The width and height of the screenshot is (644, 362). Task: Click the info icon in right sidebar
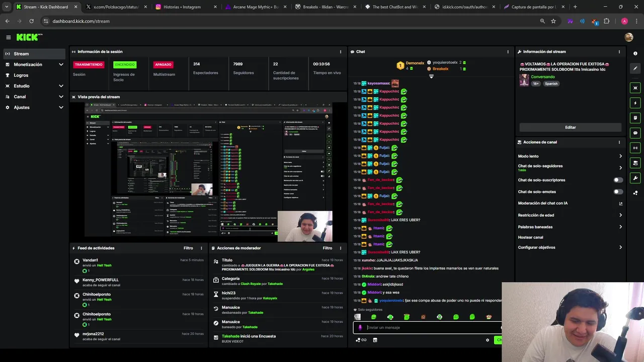(635, 53)
